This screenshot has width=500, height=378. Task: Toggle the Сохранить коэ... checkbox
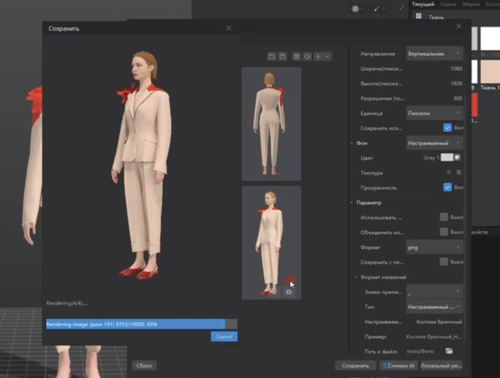pos(447,128)
